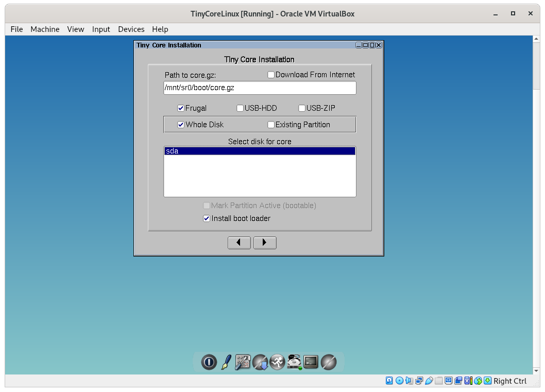Select the sda disk in the list
545x392 pixels.
(x=260, y=151)
